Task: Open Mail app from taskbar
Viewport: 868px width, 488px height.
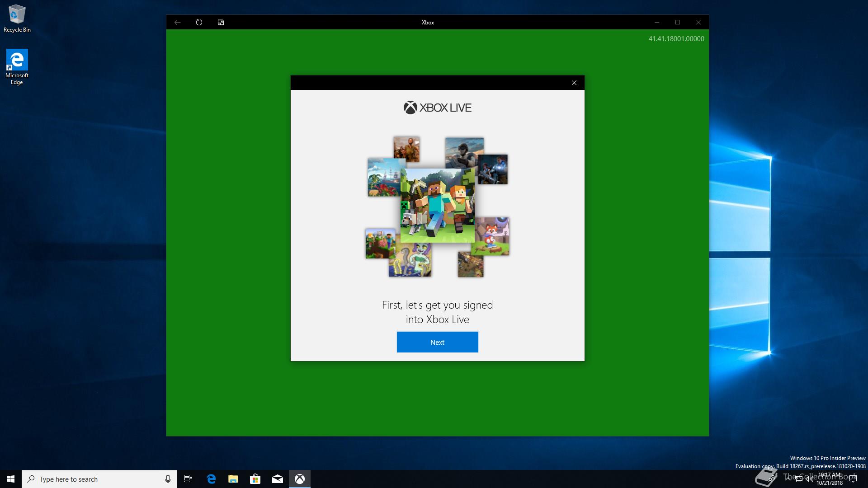Action: pyautogui.click(x=278, y=479)
